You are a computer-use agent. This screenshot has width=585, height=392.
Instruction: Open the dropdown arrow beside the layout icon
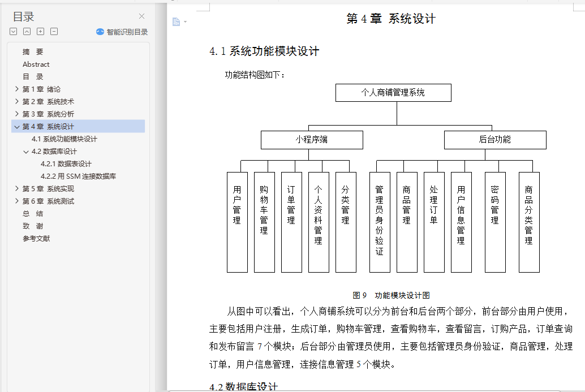tap(186, 22)
